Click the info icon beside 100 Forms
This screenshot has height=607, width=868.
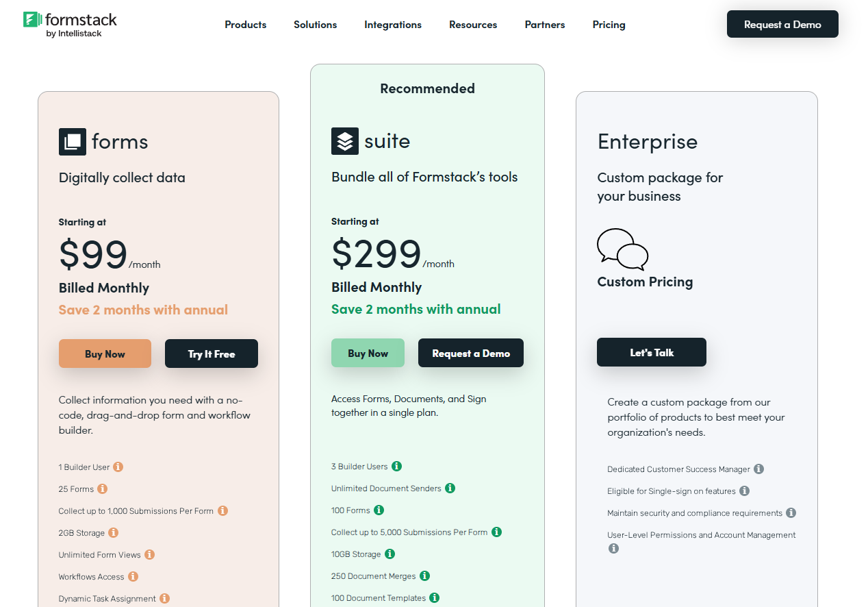coord(379,510)
